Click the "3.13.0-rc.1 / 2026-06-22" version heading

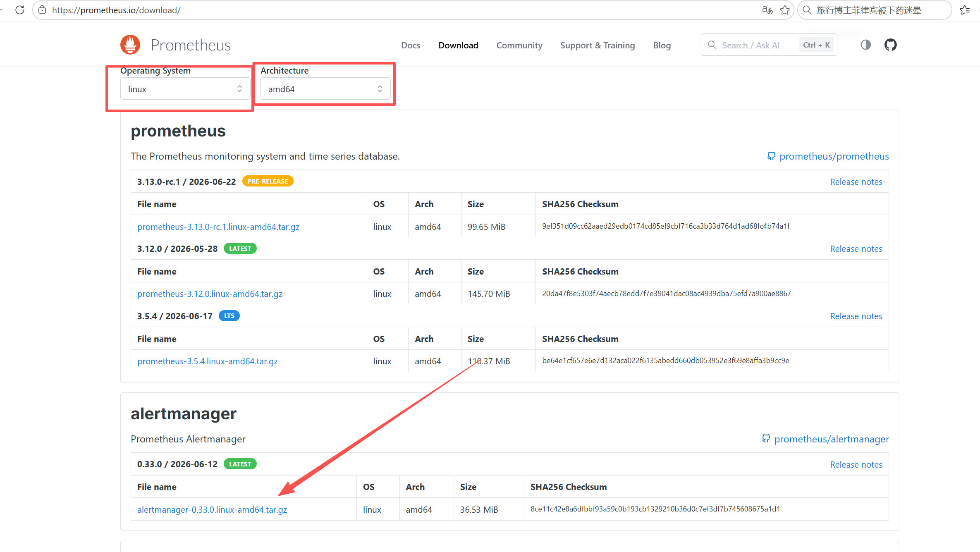click(x=186, y=182)
